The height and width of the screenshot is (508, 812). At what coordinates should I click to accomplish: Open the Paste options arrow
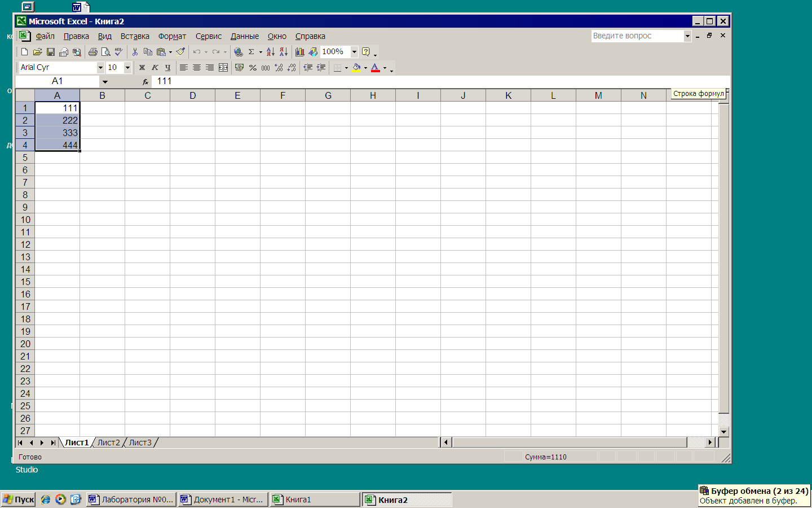[170, 52]
